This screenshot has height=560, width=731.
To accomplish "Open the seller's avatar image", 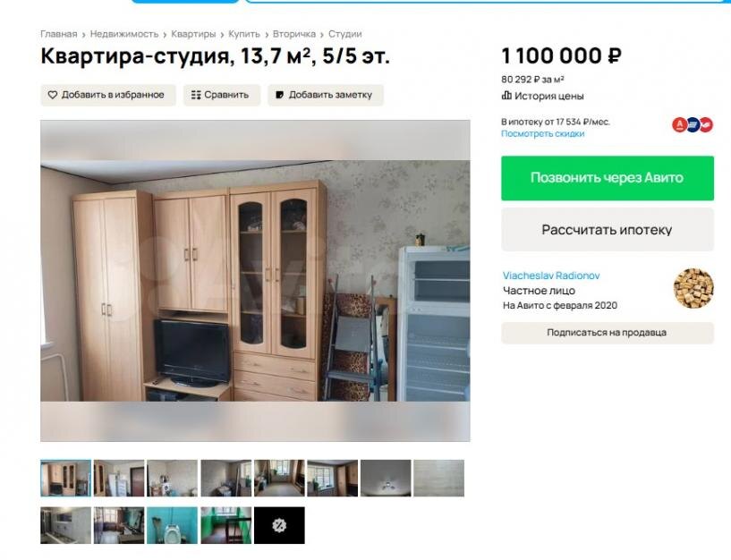I will 693,288.
